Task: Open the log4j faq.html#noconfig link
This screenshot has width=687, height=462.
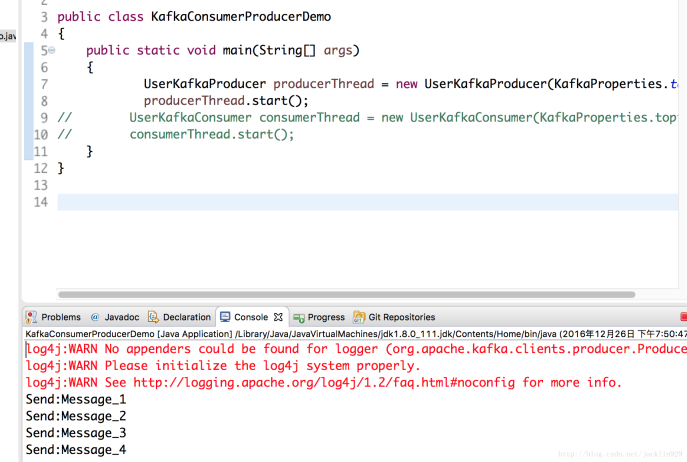Action: [x=324, y=383]
